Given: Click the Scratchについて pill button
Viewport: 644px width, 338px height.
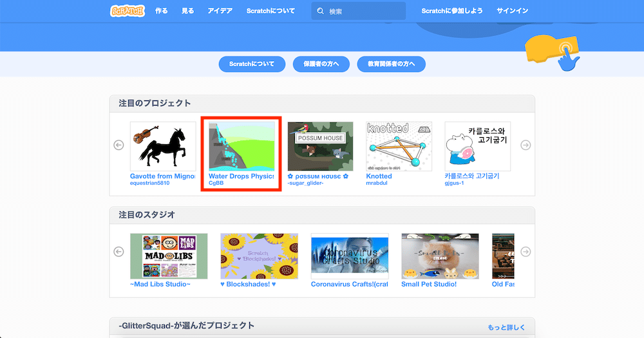Looking at the screenshot, I should 252,64.
